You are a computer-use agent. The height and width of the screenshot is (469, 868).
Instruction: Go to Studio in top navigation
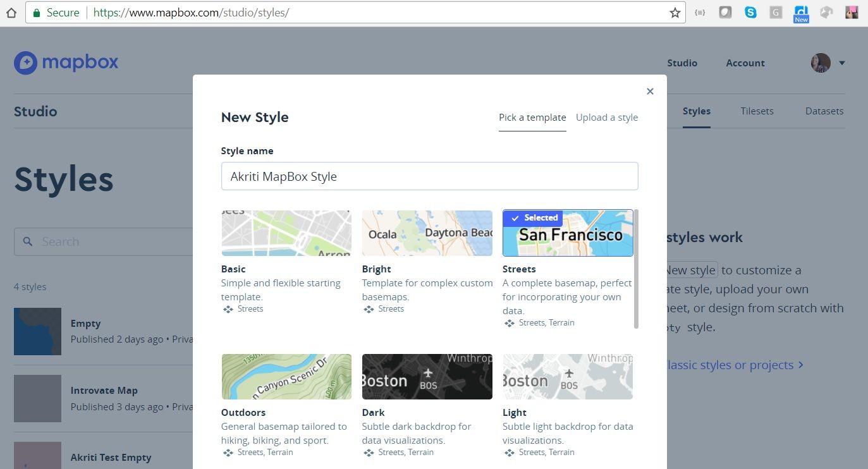click(682, 63)
